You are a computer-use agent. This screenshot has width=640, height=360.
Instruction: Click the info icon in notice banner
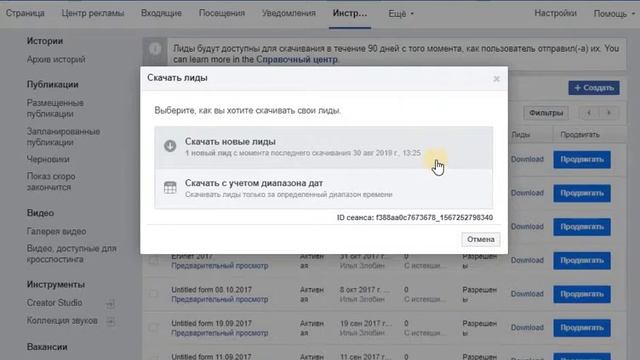[x=155, y=49]
